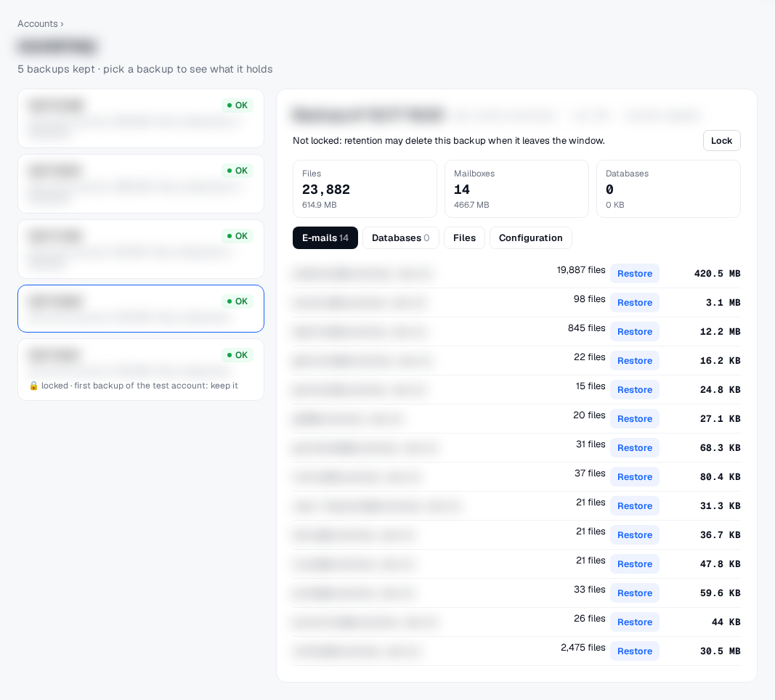Click the '614.9 MB' total under Files
The image size is (775, 700).
320,205
